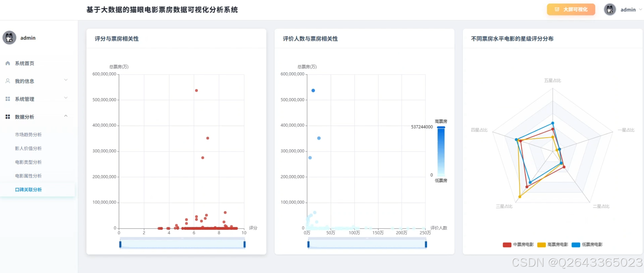Image resolution: width=644 pixels, height=273 pixels.
Task: Click the yellow radar point near 三星占比
Action: 520,197
